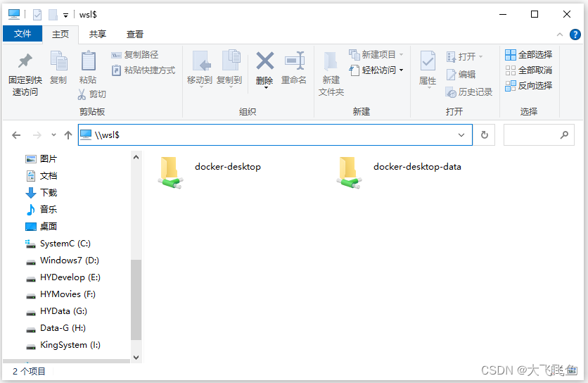Image resolution: width=588 pixels, height=383 pixels.
Task: Select SystemC (C:) drive
Action: 58,244
